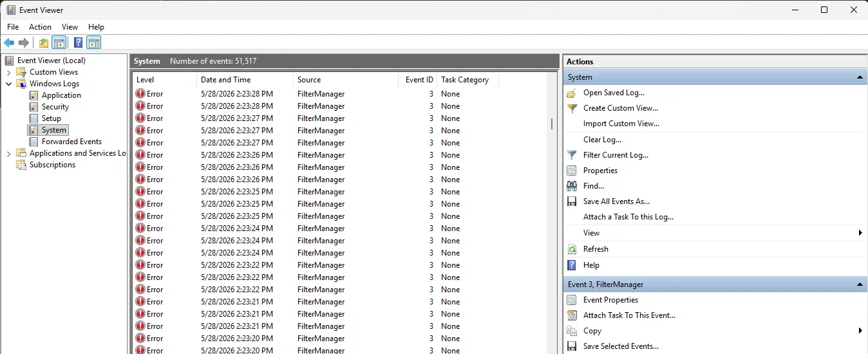
Task: Select Attach a Task To this Log
Action: tap(628, 217)
